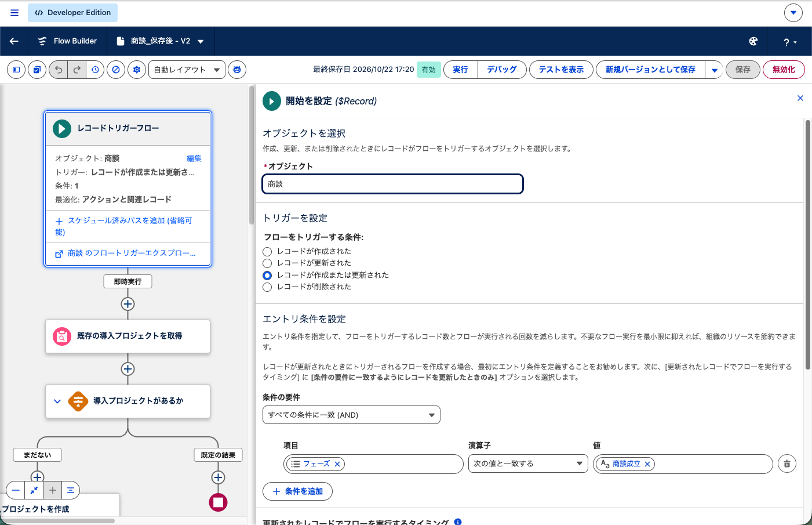Open flow settings gear icon
Viewport: 812px width, 525px height.
137,70
